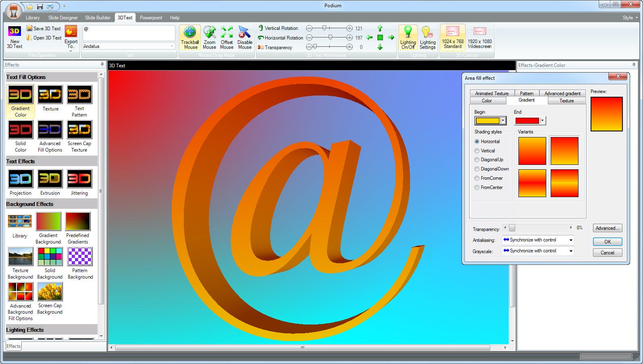Viewport: 643px width, 364px height.
Task: Click the Advanced... button
Action: tap(608, 228)
